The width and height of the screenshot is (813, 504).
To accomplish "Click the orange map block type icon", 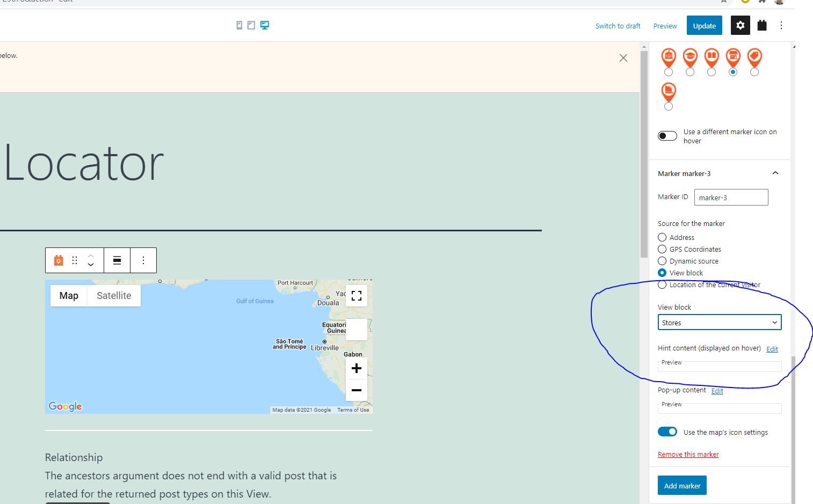I will point(59,260).
